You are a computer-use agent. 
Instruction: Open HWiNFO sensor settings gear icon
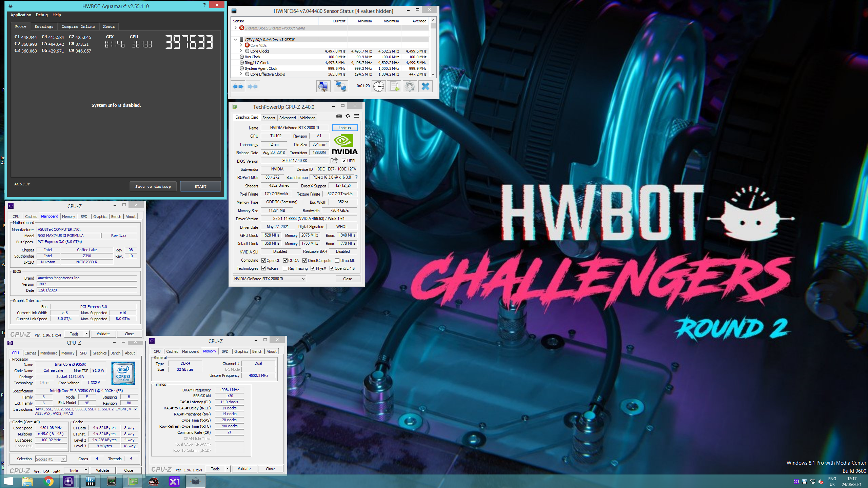pos(410,86)
